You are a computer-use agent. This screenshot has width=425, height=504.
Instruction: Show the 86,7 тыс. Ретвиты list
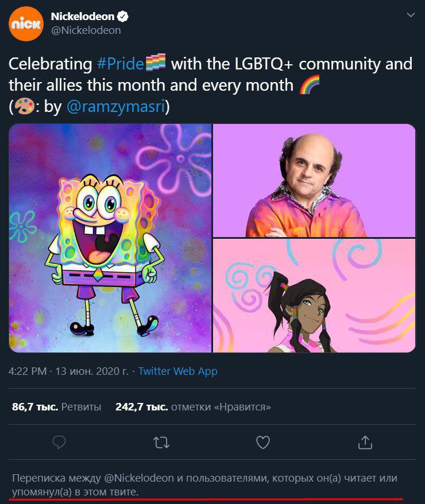point(56,407)
